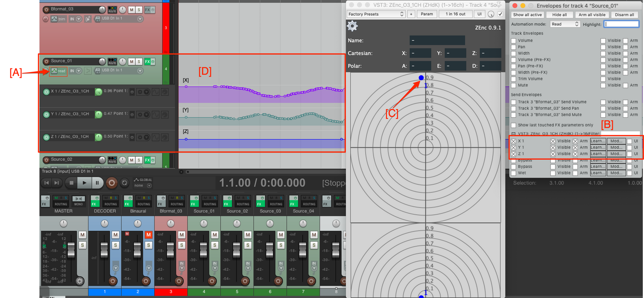Click the transport Play button

pyautogui.click(x=84, y=183)
